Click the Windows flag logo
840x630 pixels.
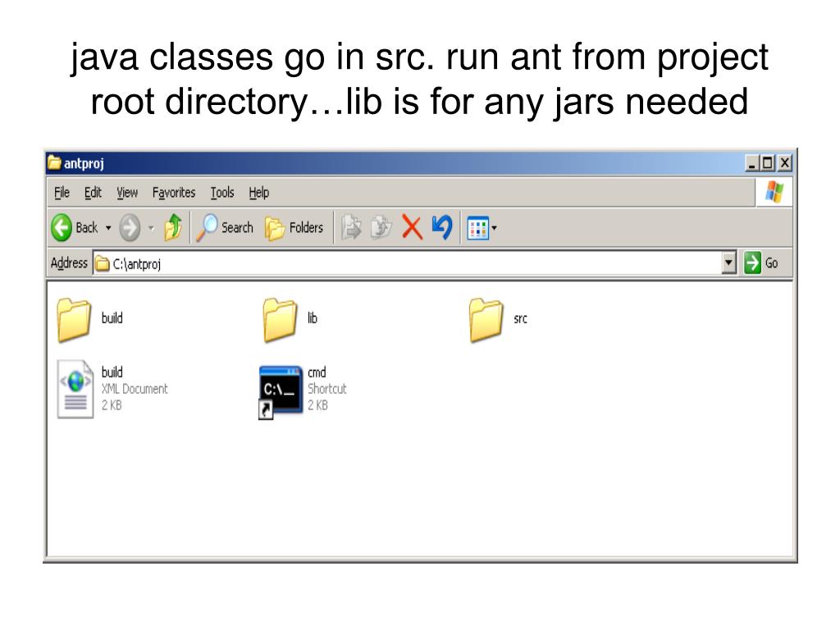coord(774,192)
